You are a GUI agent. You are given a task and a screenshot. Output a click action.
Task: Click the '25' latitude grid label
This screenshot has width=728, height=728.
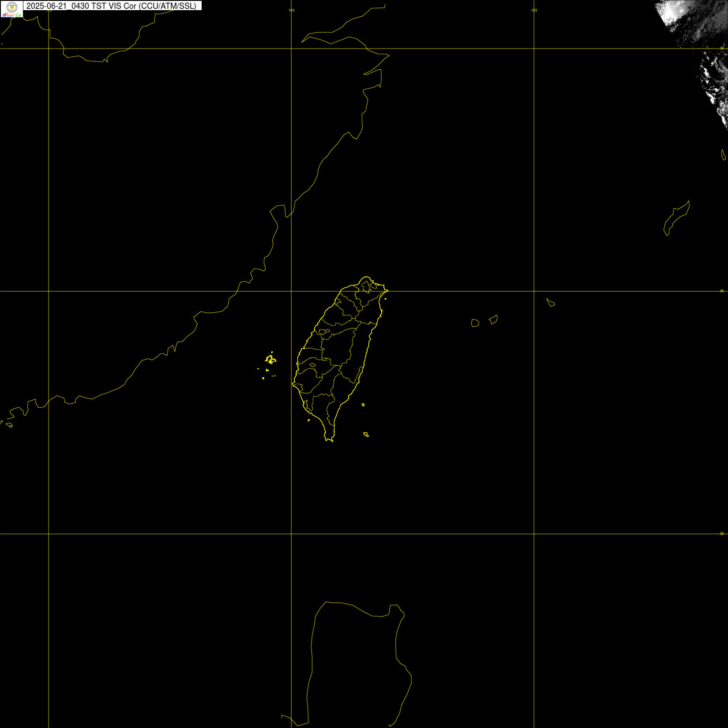pyautogui.click(x=722, y=291)
